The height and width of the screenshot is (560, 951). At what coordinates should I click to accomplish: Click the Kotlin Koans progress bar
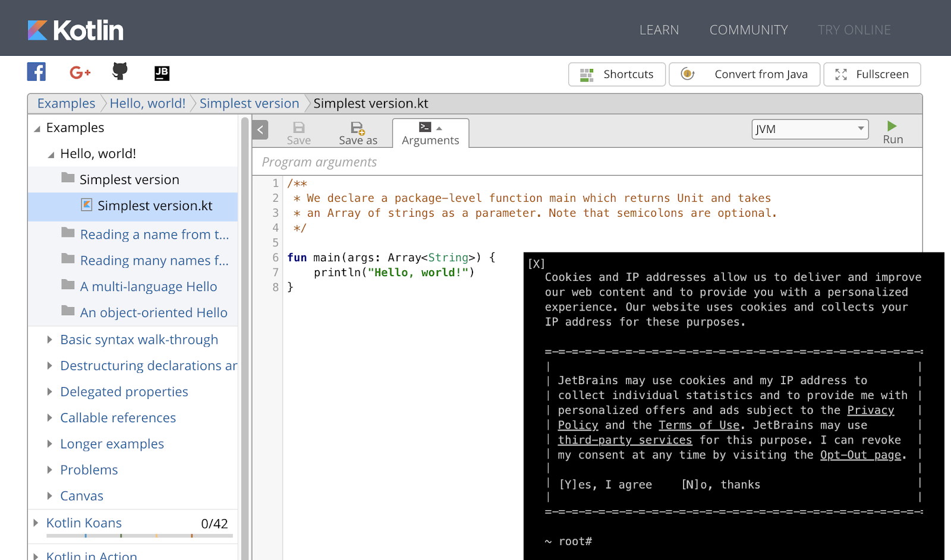pos(139,536)
